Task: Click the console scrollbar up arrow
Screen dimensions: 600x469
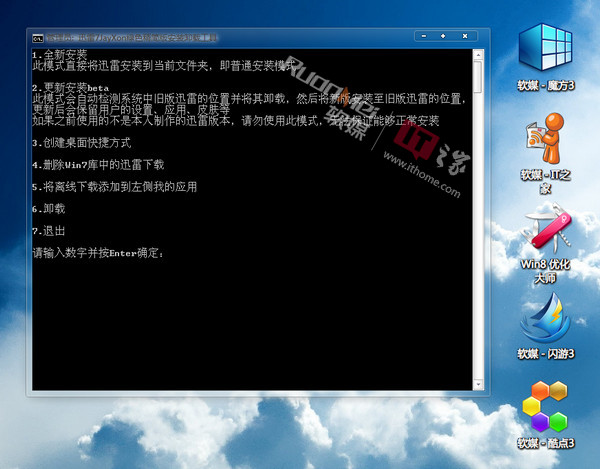Action: coord(478,55)
